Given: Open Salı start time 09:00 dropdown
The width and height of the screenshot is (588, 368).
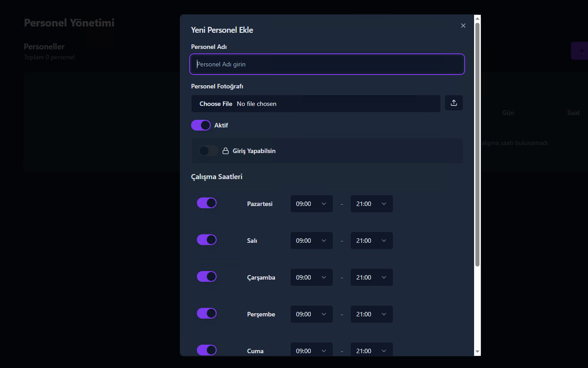Looking at the screenshot, I should click(x=312, y=241).
